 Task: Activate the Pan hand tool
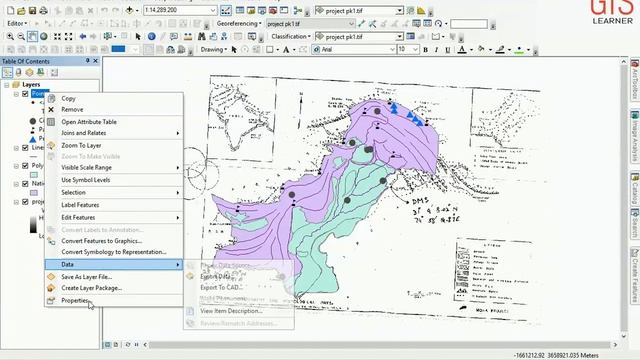tap(32, 37)
